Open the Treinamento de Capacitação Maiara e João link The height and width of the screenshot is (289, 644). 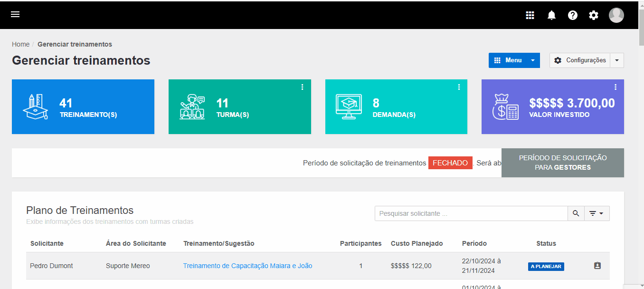tap(247, 266)
